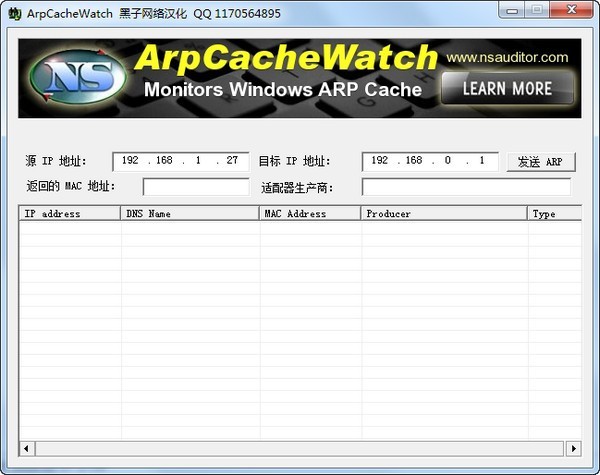Click the NS logo in the banner

(x=78, y=77)
